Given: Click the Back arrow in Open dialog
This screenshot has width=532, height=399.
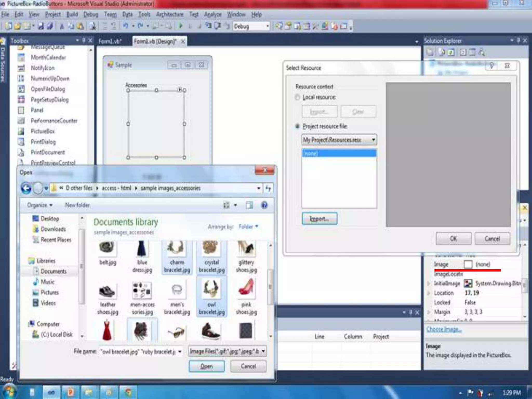Looking at the screenshot, I should pos(26,188).
